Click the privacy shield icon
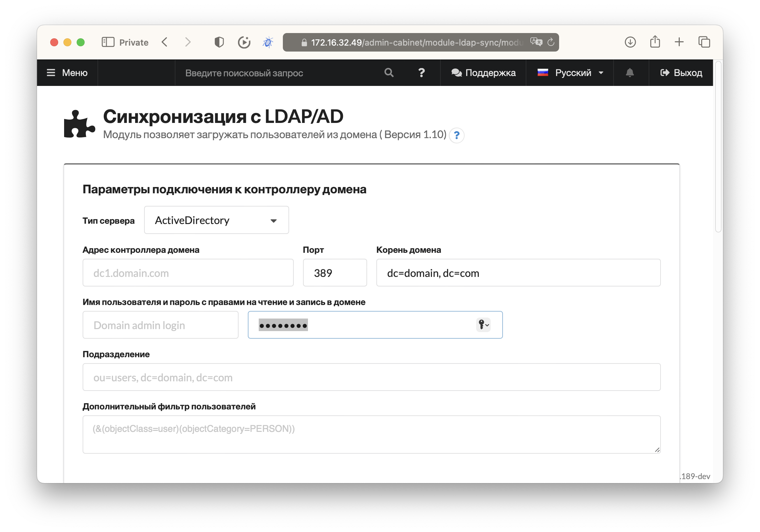Viewport: 760px width, 532px height. [x=219, y=42]
